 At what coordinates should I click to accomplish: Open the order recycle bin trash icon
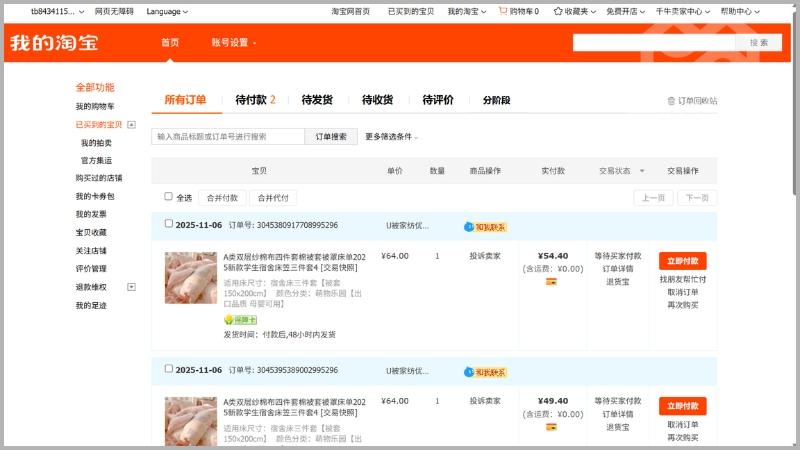tap(672, 101)
